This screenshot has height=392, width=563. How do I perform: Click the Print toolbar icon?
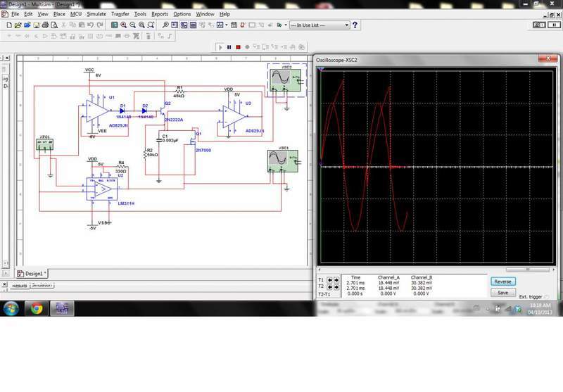tap(45, 25)
